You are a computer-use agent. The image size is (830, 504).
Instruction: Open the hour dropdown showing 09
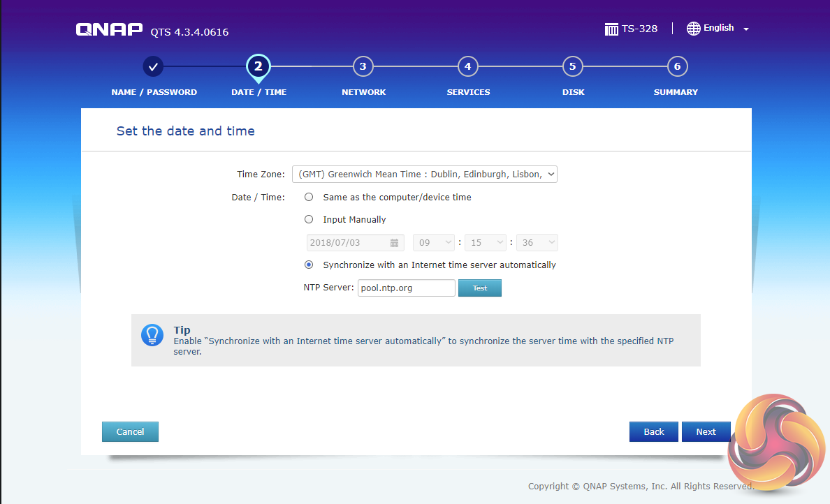tap(434, 243)
